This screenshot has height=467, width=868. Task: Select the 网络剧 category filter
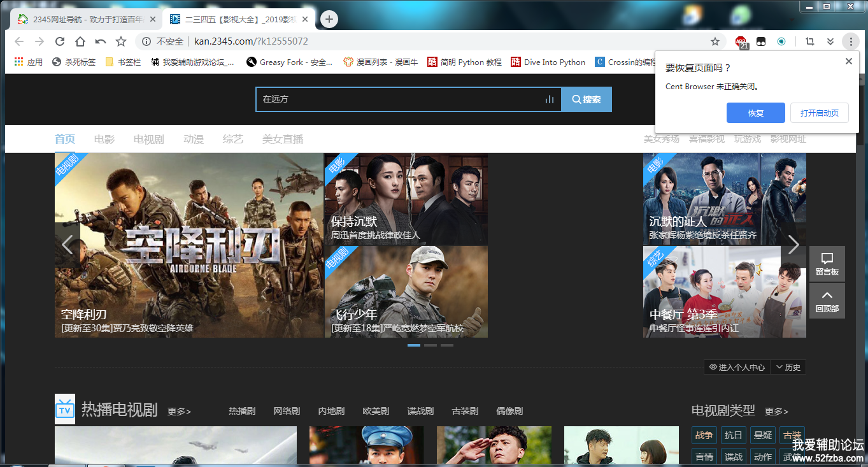pos(287,412)
